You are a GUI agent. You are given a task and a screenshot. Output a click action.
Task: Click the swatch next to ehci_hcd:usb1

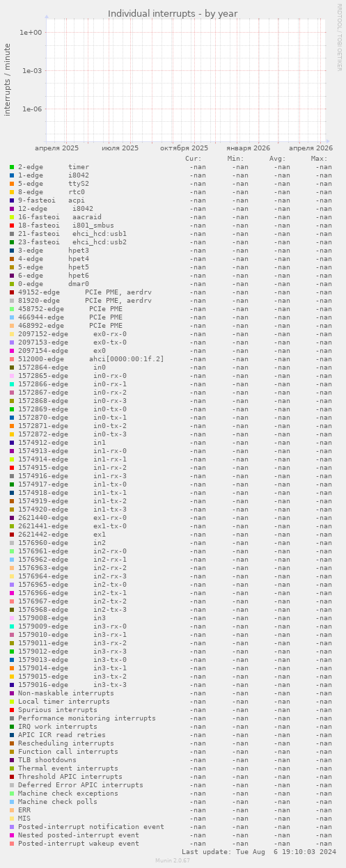[x=12, y=234]
